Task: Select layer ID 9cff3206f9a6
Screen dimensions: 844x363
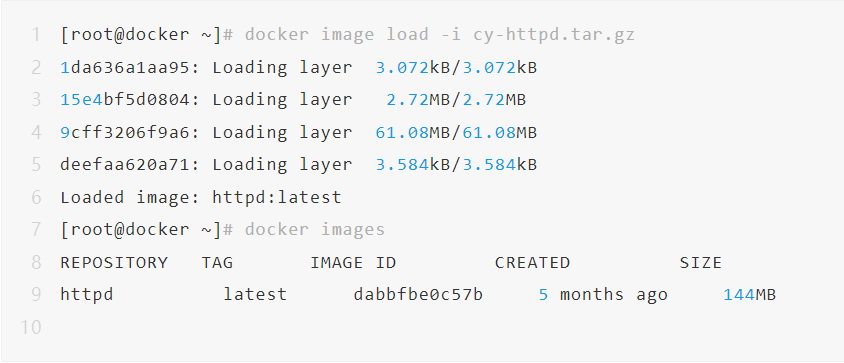Action: tap(125, 132)
